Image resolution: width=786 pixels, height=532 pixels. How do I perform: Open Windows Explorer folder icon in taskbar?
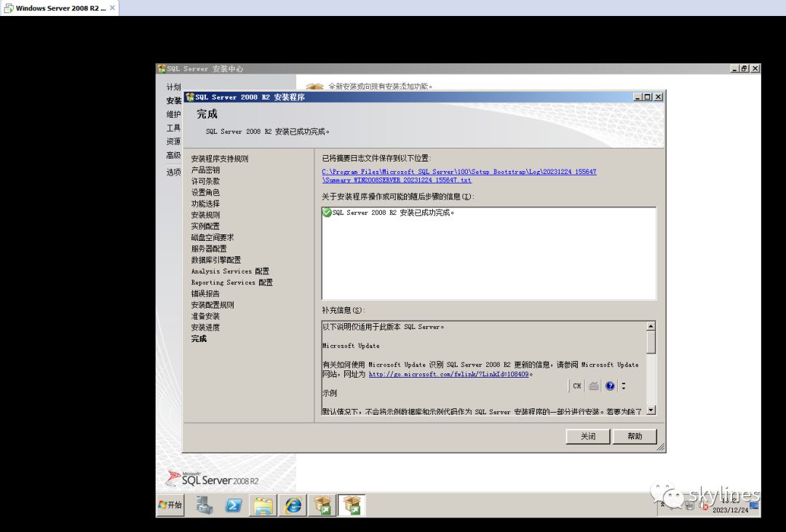click(x=263, y=505)
